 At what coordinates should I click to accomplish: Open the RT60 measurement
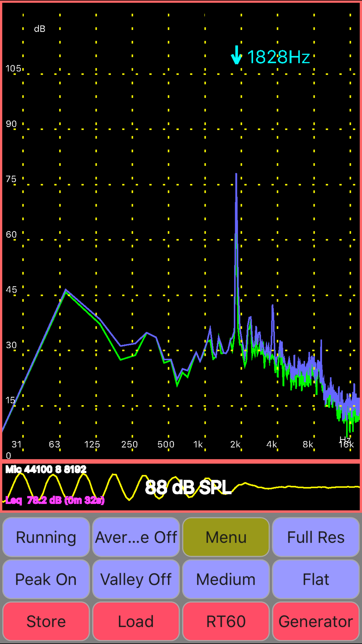[226, 621]
